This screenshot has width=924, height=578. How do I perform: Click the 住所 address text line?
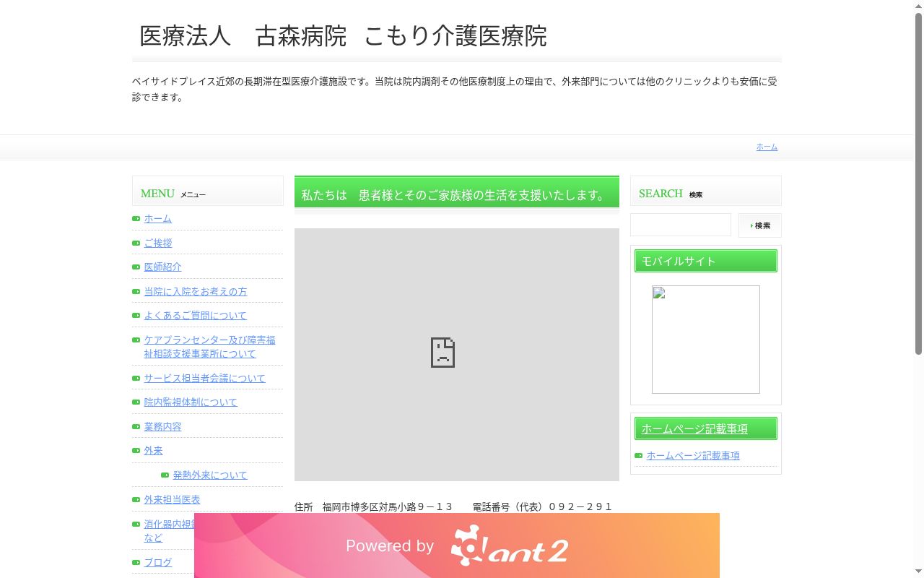pos(453,506)
